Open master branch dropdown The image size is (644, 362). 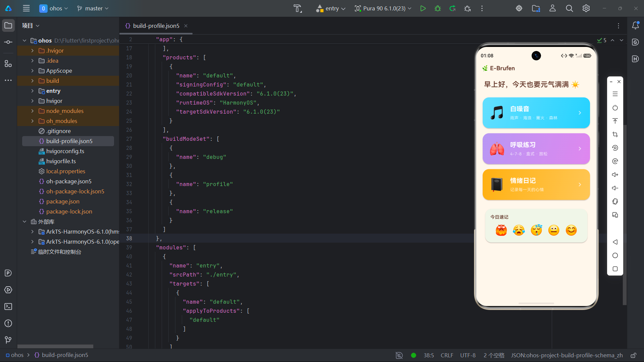pos(93,8)
